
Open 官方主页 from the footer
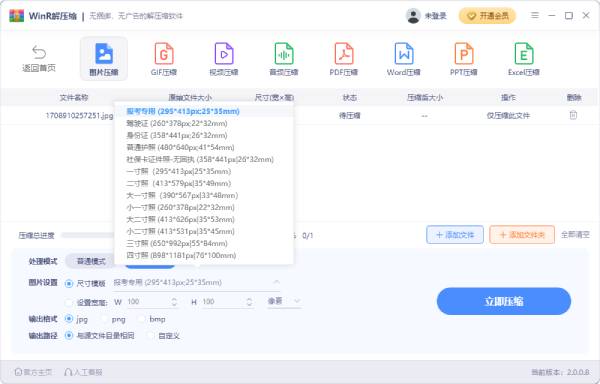point(34,372)
